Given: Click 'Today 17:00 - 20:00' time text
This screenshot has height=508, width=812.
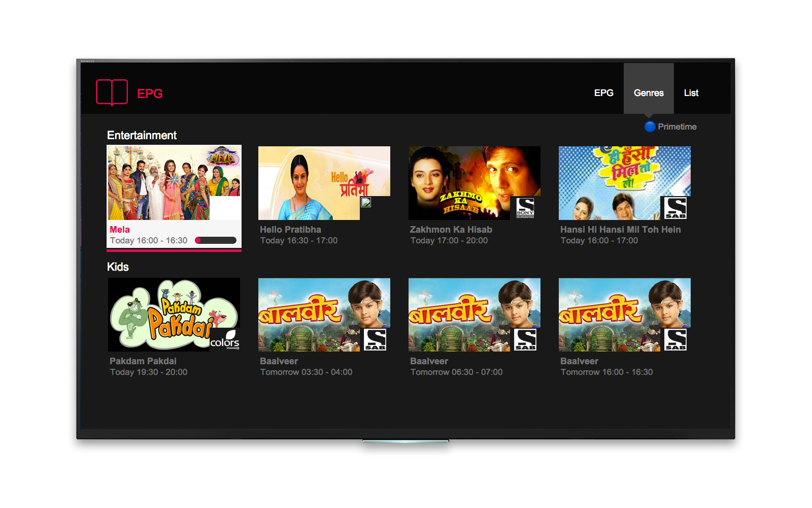Looking at the screenshot, I should point(449,240).
